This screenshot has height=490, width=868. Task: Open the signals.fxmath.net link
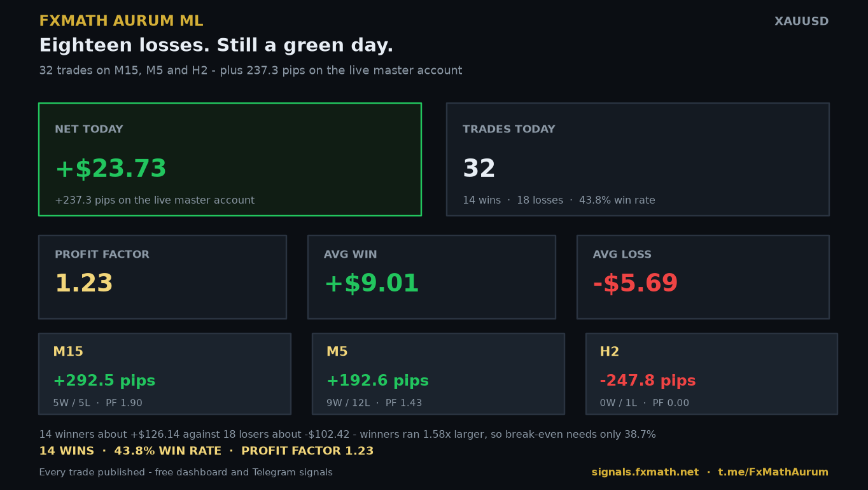[645, 472]
